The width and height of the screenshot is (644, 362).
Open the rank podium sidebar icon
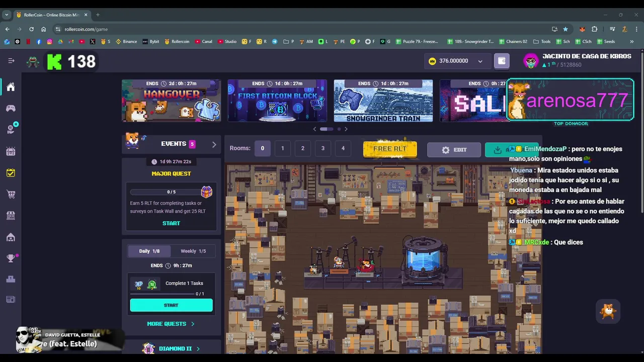click(x=11, y=279)
